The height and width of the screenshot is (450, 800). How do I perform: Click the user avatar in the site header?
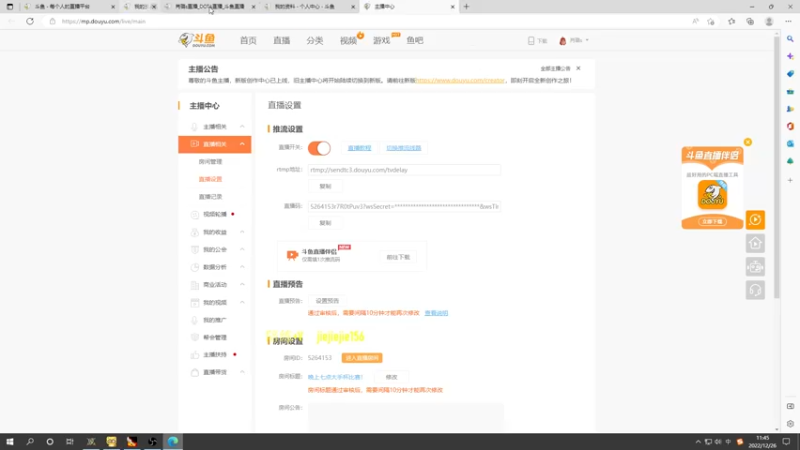tap(563, 40)
